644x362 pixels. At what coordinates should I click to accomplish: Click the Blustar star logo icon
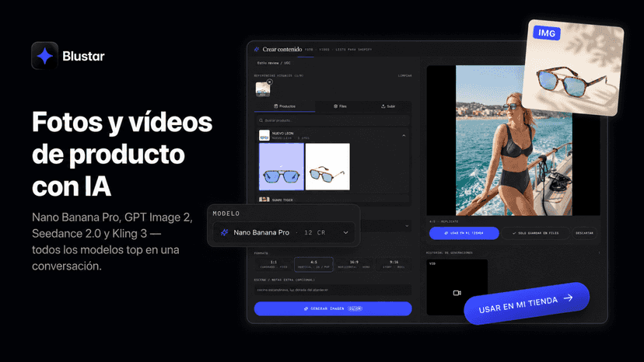pos(45,56)
